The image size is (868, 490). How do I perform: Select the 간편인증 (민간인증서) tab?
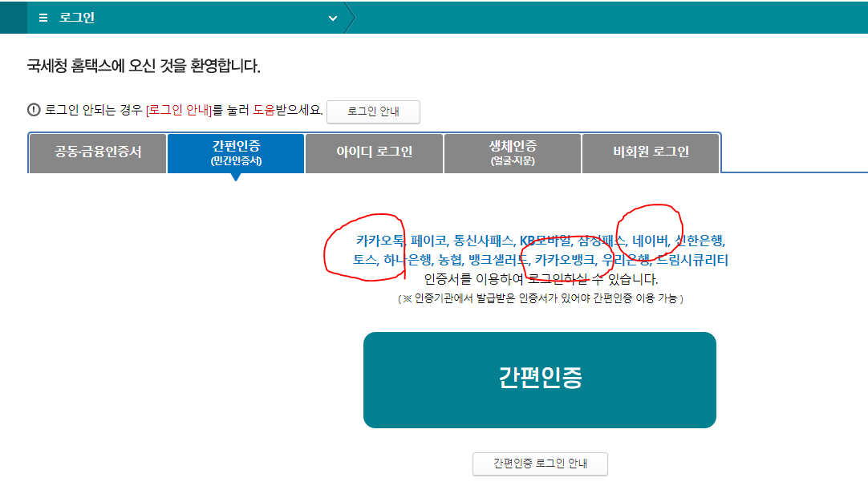[235, 152]
